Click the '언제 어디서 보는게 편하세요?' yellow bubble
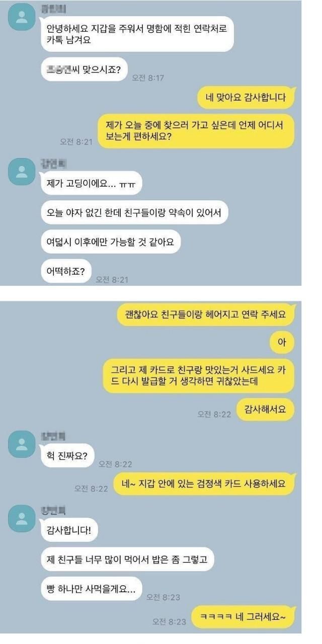Image resolution: width=322 pixels, height=644 pixels. pos(196,131)
